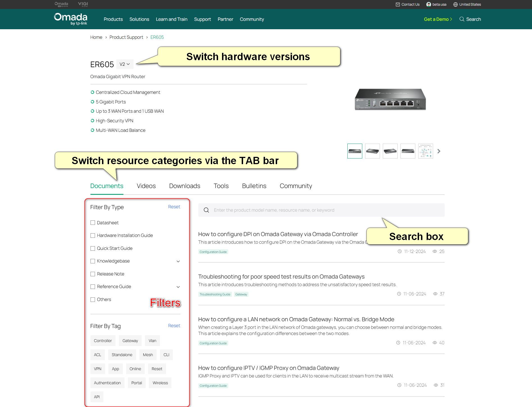This screenshot has width=532, height=407.
Task: Select the third ER605 product thumbnail
Action: [390, 151]
